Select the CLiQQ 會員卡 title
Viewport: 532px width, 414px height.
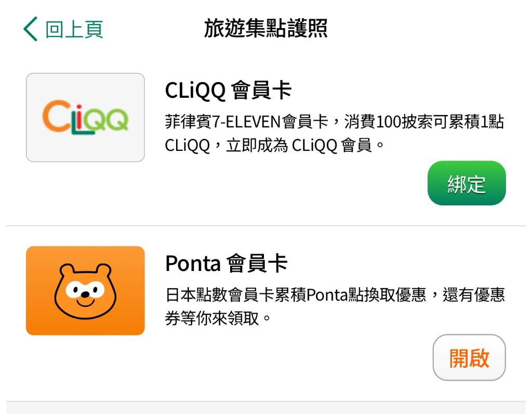click(x=228, y=90)
